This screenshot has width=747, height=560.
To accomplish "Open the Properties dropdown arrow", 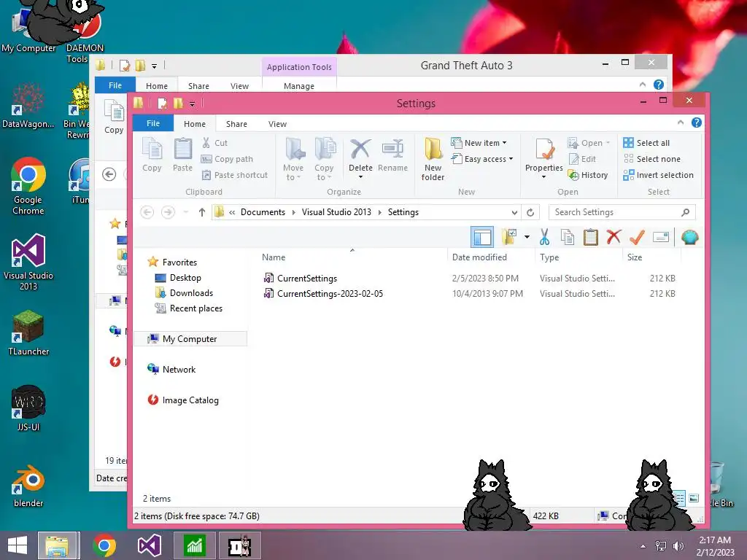I will 543,177.
